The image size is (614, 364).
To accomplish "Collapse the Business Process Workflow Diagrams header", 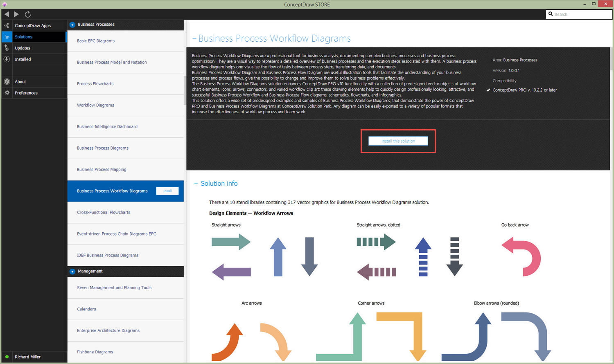I will 194,39.
